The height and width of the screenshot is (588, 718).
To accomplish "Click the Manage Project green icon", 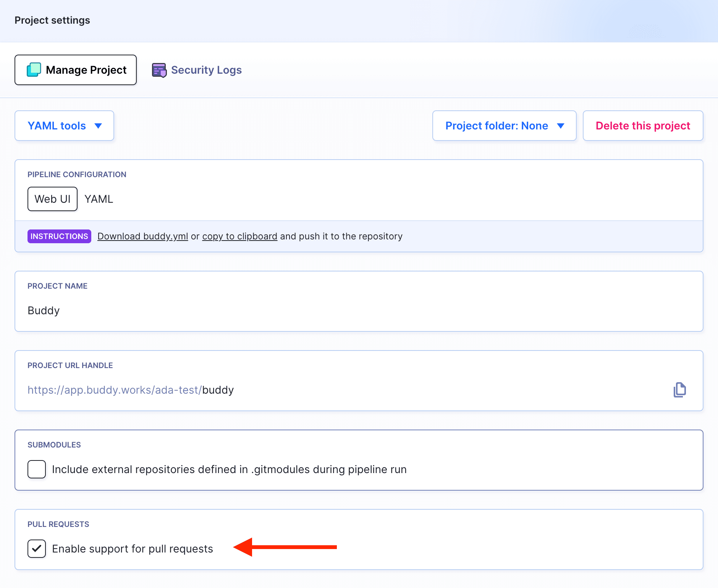I will coord(34,69).
